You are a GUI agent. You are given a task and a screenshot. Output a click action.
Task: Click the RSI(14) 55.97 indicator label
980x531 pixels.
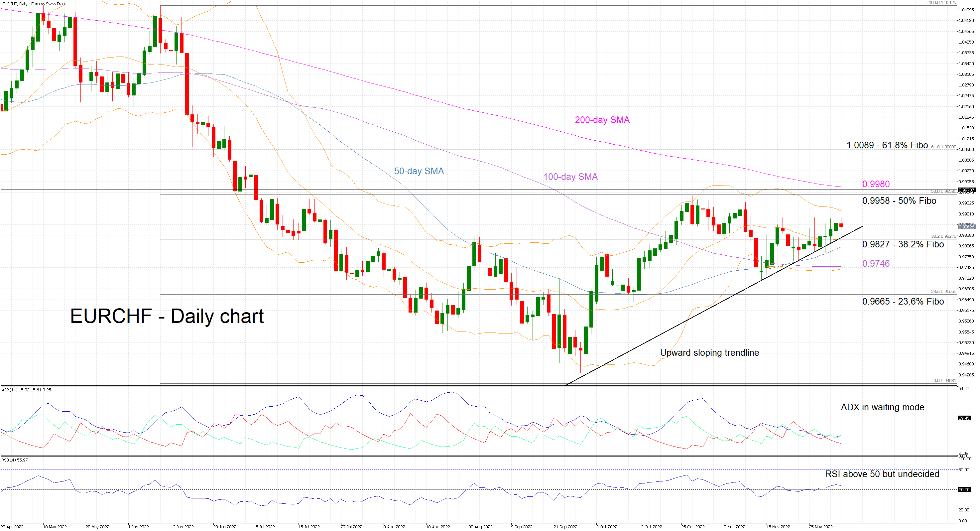pos(15,460)
